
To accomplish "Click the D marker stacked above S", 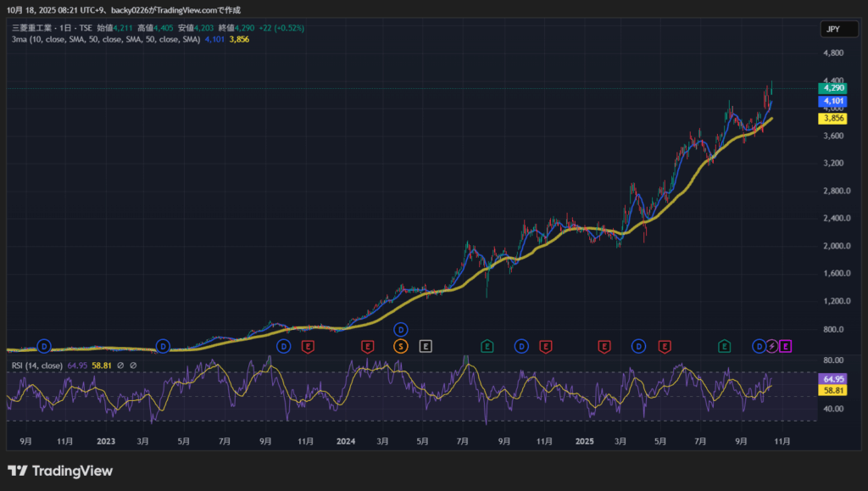I will click(401, 329).
